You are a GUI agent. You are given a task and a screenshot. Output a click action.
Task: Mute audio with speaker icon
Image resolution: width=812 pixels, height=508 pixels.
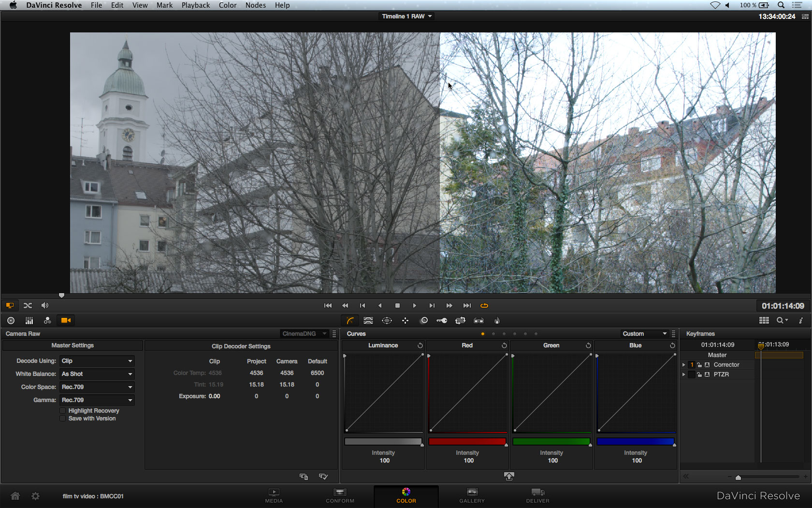pyautogui.click(x=45, y=305)
